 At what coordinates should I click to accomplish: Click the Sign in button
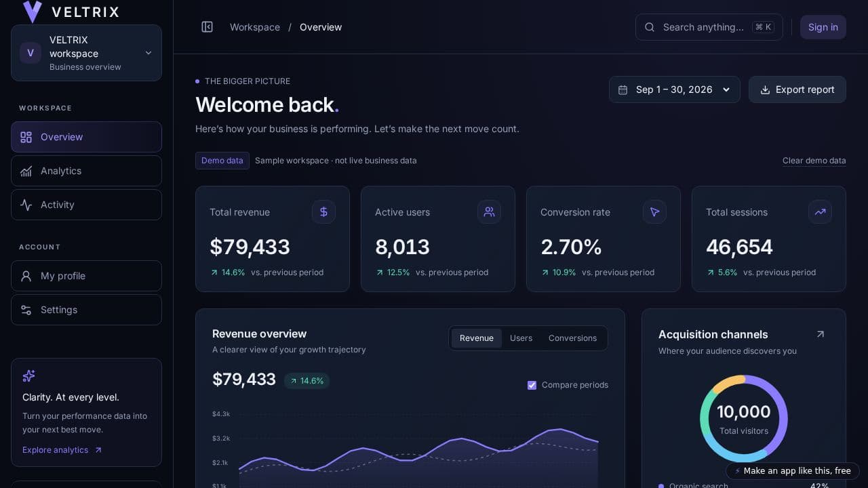[x=823, y=27]
